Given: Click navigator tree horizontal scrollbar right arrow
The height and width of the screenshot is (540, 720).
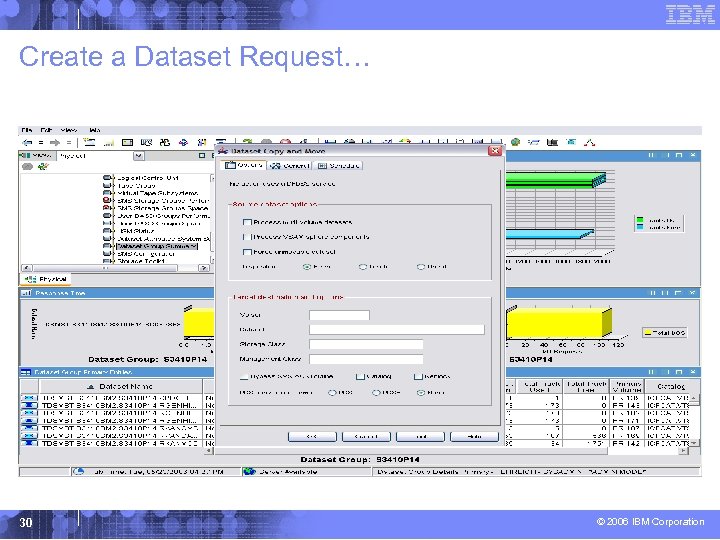Looking at the screenshot, I should [204, 268].
